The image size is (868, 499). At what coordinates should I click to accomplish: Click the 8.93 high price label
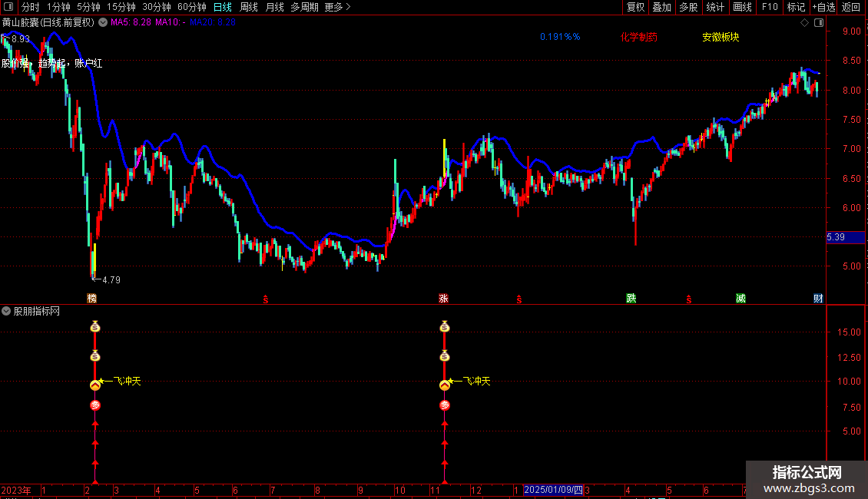point(21,38)
